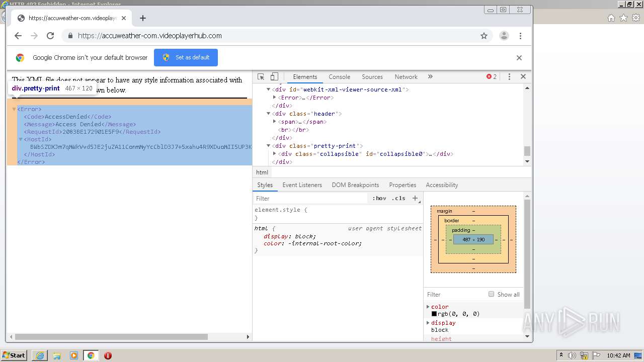The height and width of the screenshot is (362, 644).
Task: Collapse HostId element in XML view
Action: pos(21,139)
